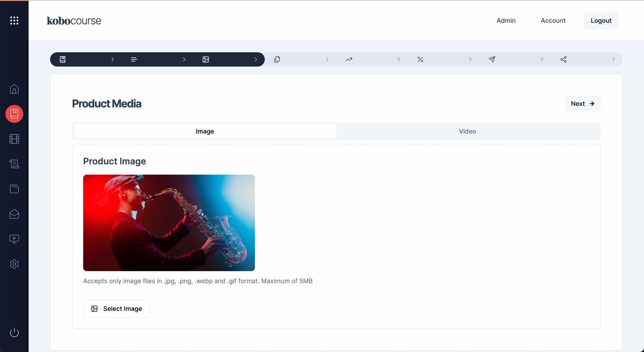The width and height of the screenshot is (644, 352).
Task: Click chevron after the share step
Action: [x=613, y=59]
